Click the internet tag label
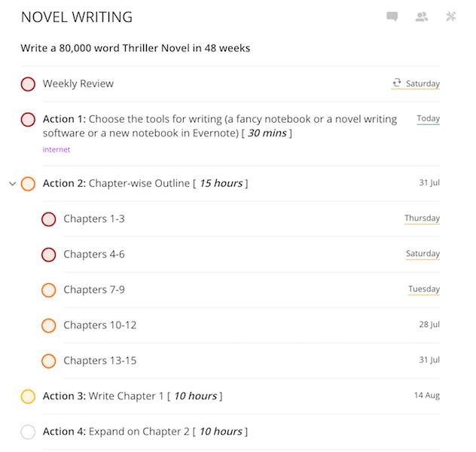Image resolution: width=476 pixels, height=452 pixels. [x=56, y=150]
